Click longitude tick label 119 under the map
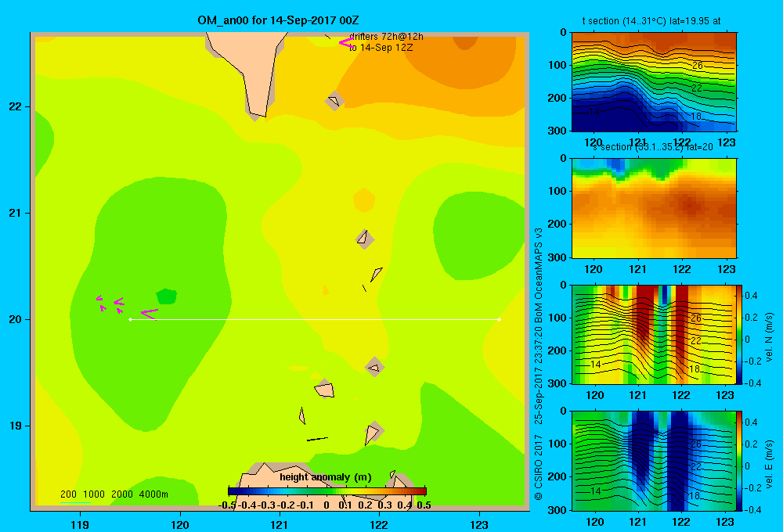This screenshot has height=532, width=783. [80, 524]
